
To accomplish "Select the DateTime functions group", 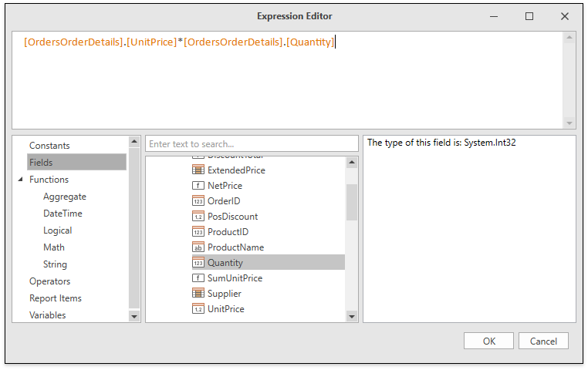I will [x=63, y=214].
